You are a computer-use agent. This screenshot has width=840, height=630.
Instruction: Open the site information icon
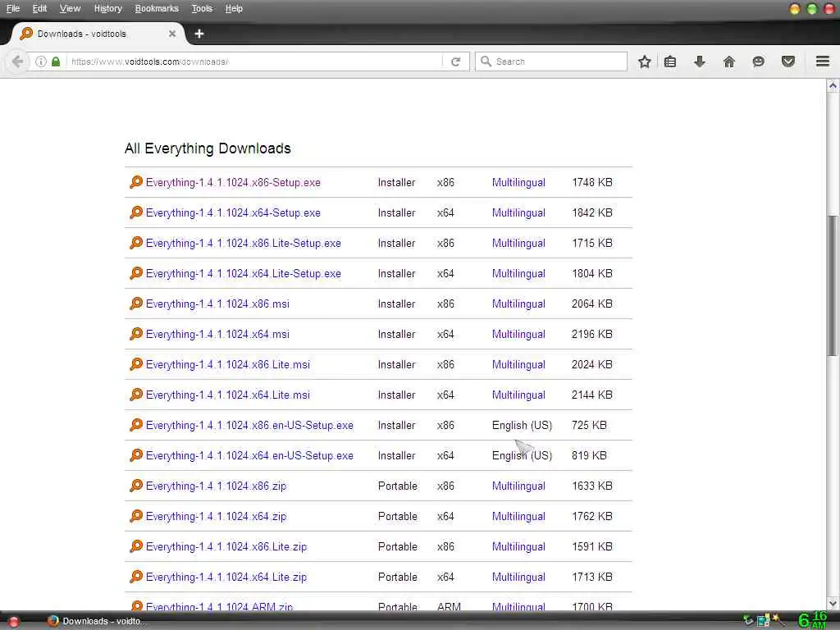coord(41,62)
